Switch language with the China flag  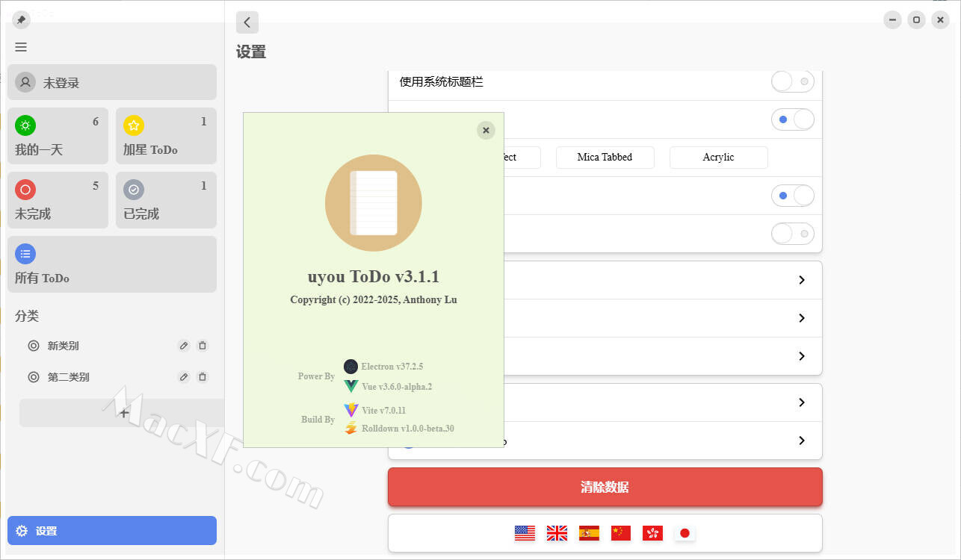click(621, 533)
